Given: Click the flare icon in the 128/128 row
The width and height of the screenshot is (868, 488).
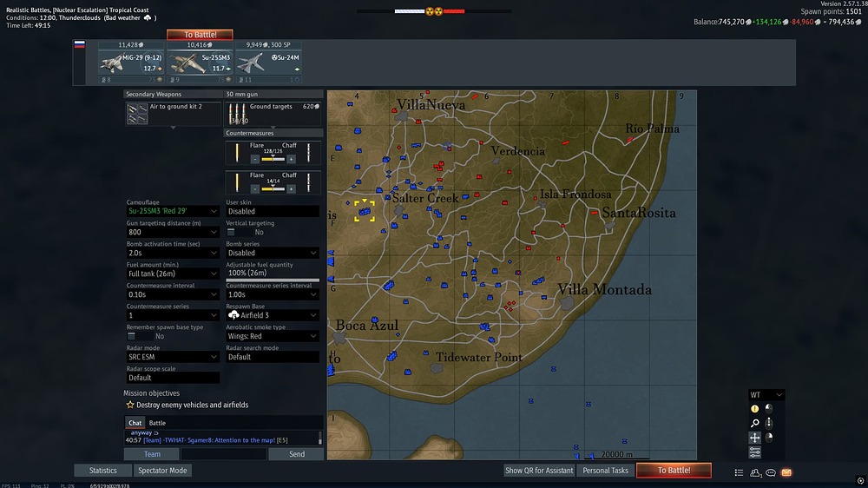Looking at the screenshot, I should coord(237,153).
